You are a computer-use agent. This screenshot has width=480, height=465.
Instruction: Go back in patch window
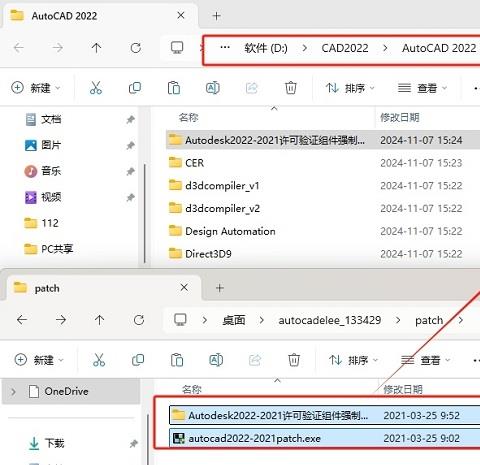tap(22, 320)
